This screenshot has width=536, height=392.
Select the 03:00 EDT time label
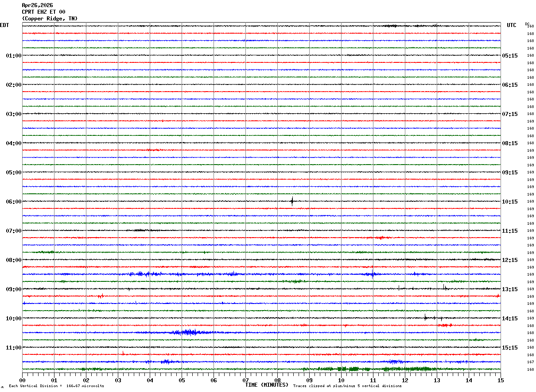coord(14,114)
